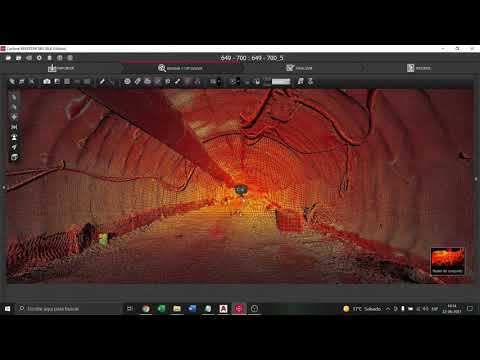
Task: Click the cloud-shaped icon in the toolbar
Action: coord(147,81)
